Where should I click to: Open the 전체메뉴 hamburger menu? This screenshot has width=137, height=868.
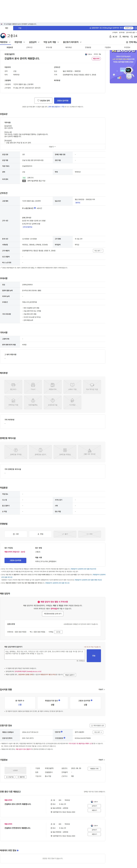click(x=127, y=42)
